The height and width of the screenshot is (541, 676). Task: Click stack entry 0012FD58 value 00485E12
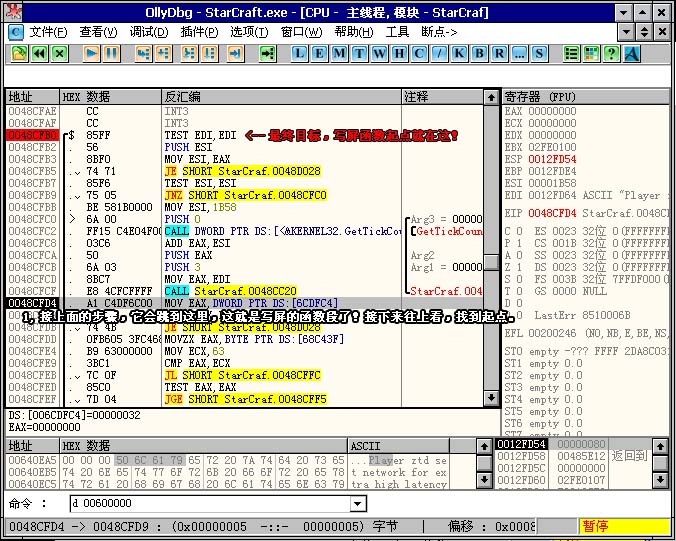[581, 456]
